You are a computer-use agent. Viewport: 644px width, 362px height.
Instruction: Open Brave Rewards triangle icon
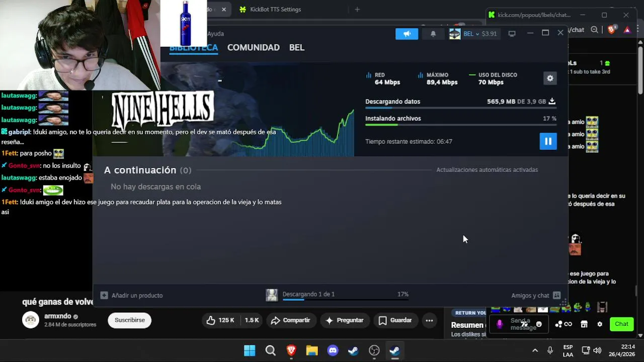[x=627, y=30]
